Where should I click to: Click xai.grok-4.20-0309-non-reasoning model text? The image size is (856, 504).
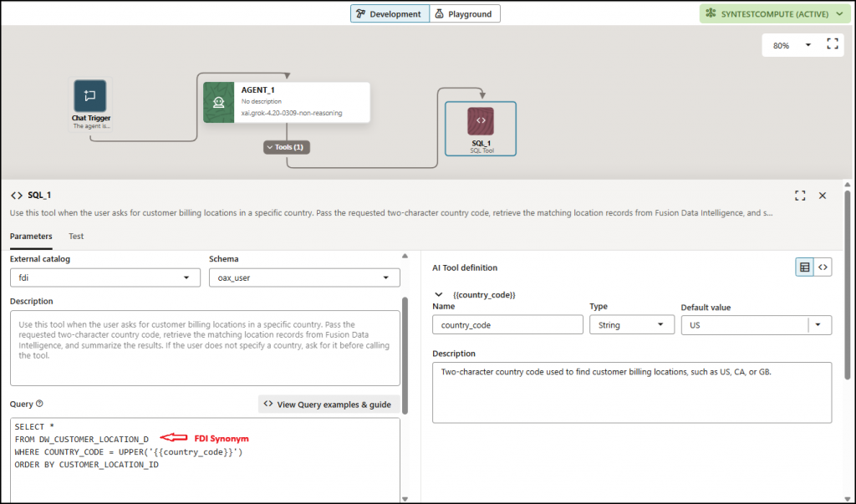[x=292, y=113]
